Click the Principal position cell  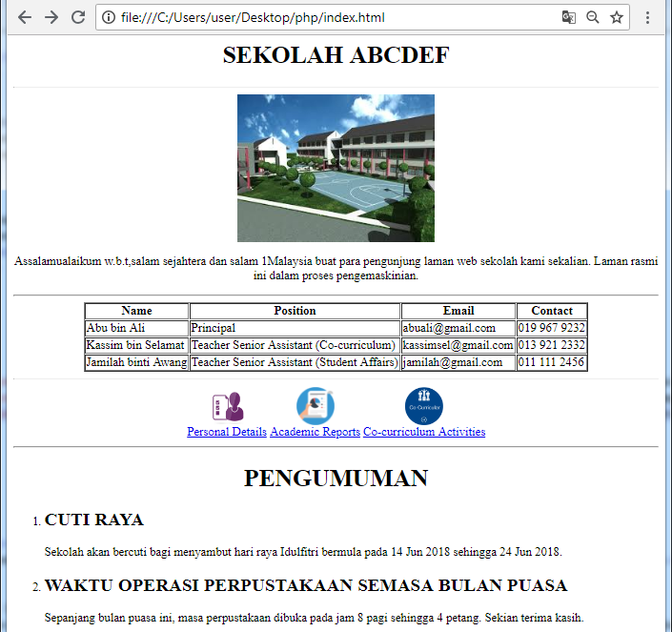(x=295, y=328)
